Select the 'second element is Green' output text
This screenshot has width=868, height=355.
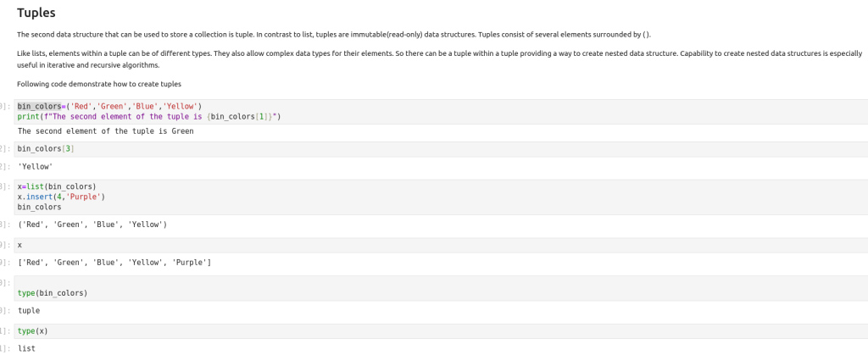(x=105, y=131)
